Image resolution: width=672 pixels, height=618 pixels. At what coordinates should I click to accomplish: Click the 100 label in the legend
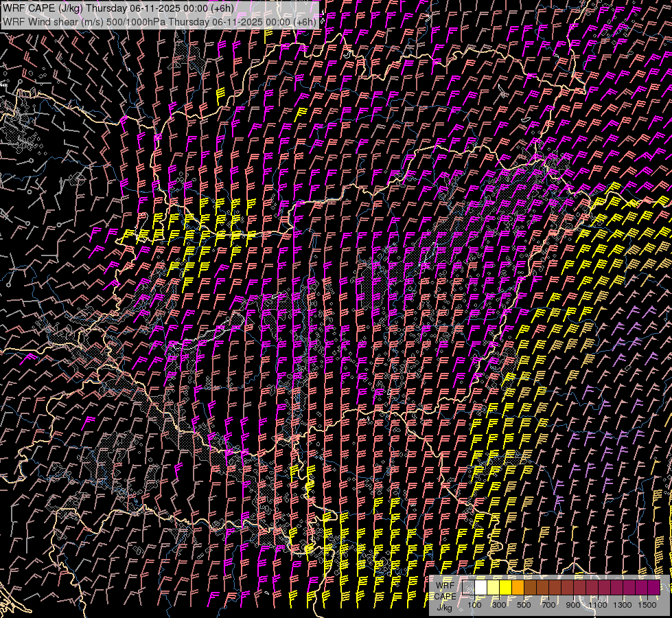point(474,605)
